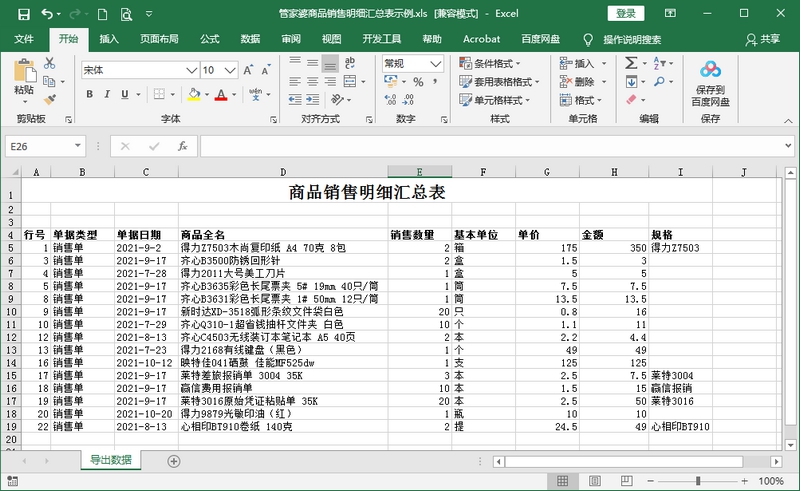Click the Percent Style icon
The image size is (800, 491).
(x=418, y=82)
